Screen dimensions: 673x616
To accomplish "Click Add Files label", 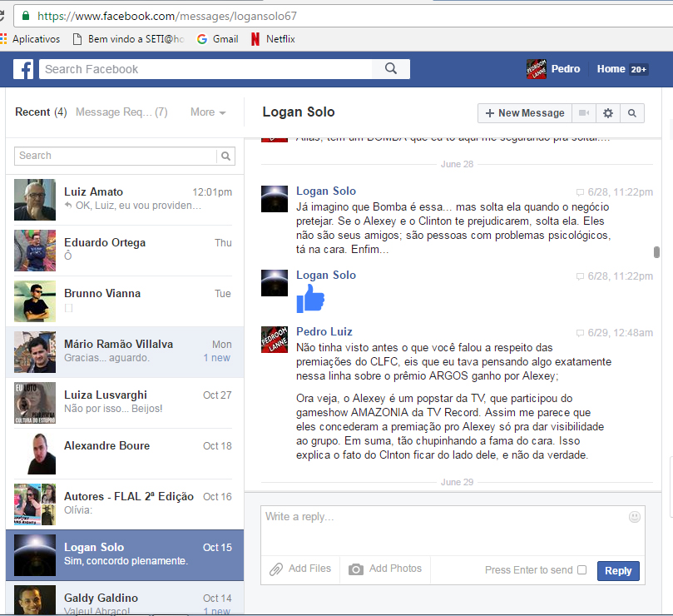I will (309, 569).
